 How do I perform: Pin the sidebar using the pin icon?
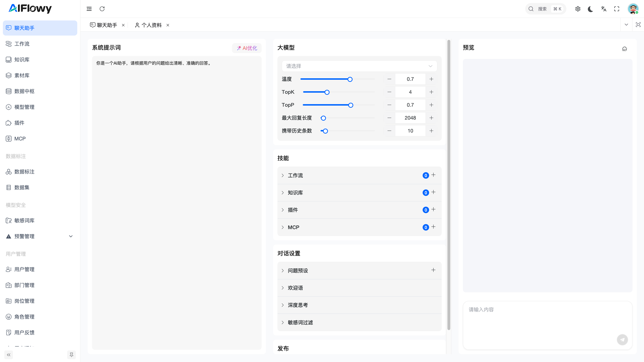tap(71, 354)
